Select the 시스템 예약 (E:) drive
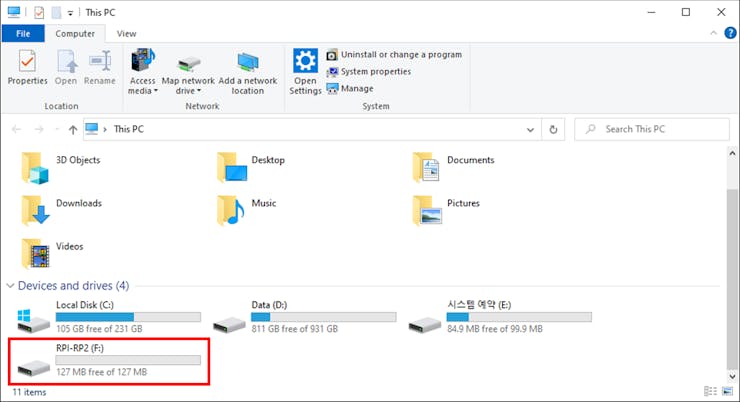740x402 pixels. [500, 317]
